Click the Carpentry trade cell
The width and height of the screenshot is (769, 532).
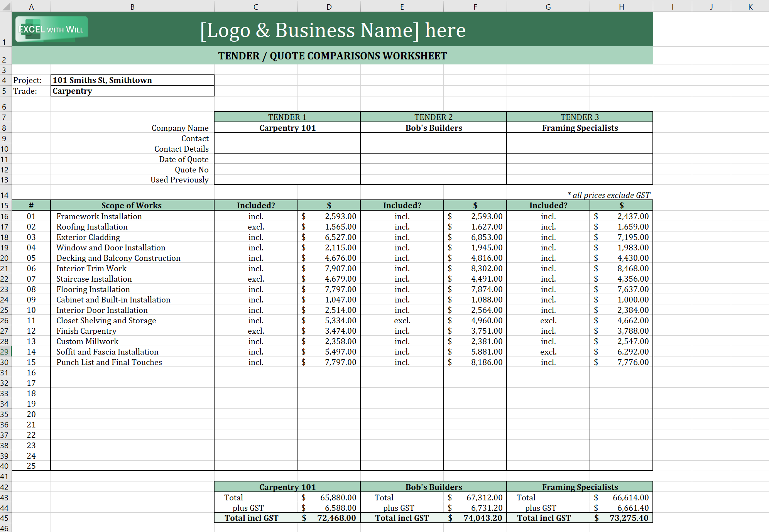point(132,91)
